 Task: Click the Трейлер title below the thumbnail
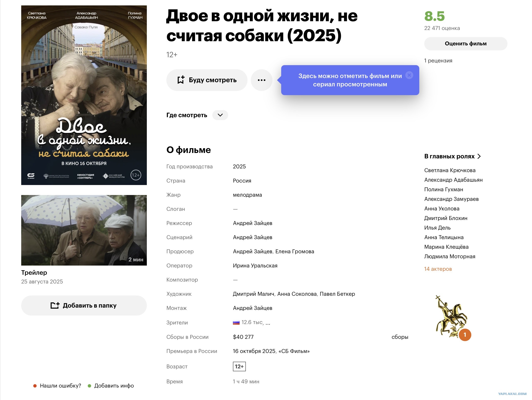tap(34, 273)
